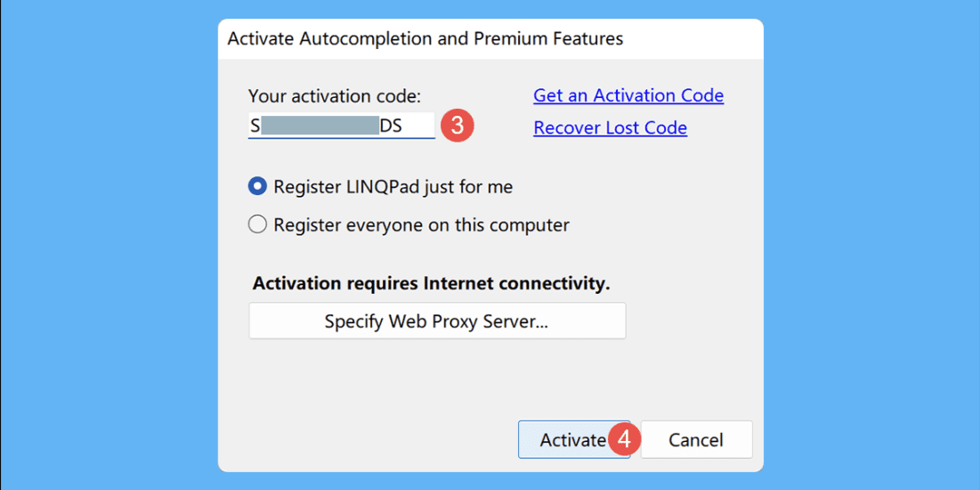Viewport: 980px width, 490px height.
Task: Click the "Register everyone on this computer" label text
Action: pos(421,225)
